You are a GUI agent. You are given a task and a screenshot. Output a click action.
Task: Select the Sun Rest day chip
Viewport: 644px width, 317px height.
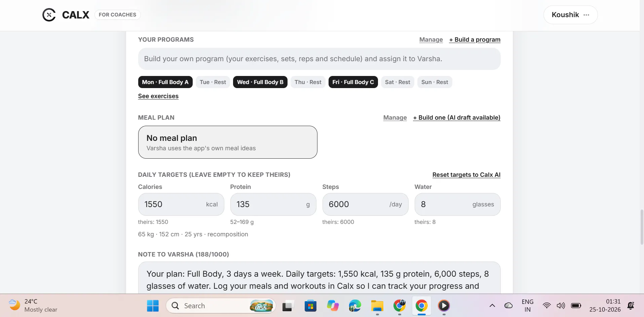click(x=434, y=82)
